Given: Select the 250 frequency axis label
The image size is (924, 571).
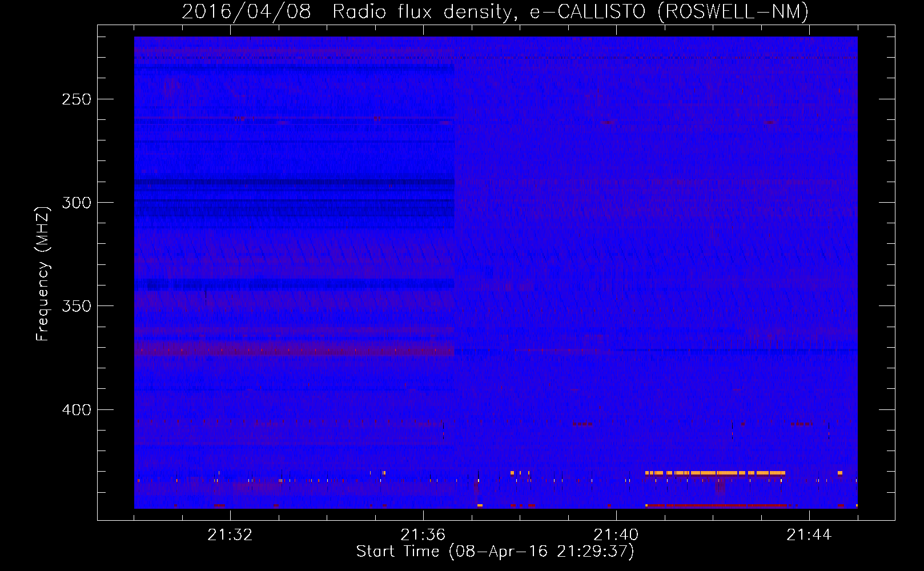Looking at the screenshot, I should pos(77,99).
